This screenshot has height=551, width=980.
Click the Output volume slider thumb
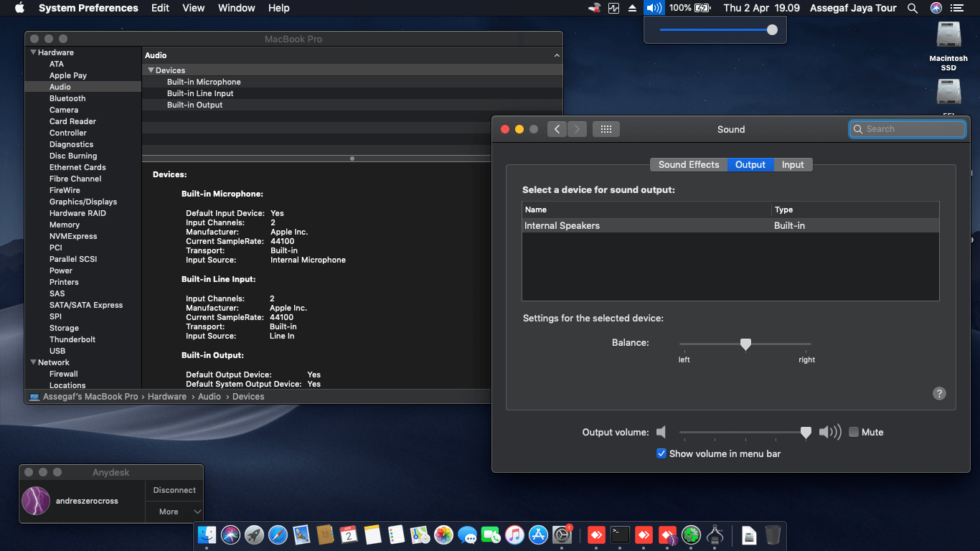click(806, 433)
